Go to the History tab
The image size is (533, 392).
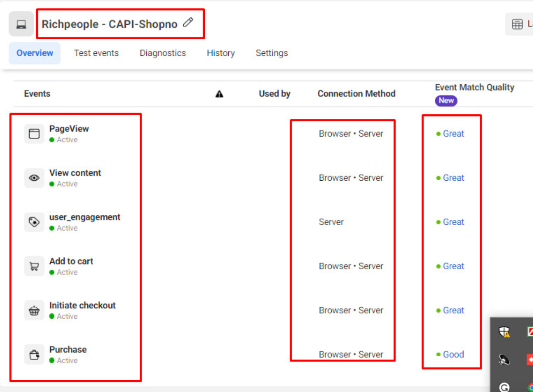220,53
